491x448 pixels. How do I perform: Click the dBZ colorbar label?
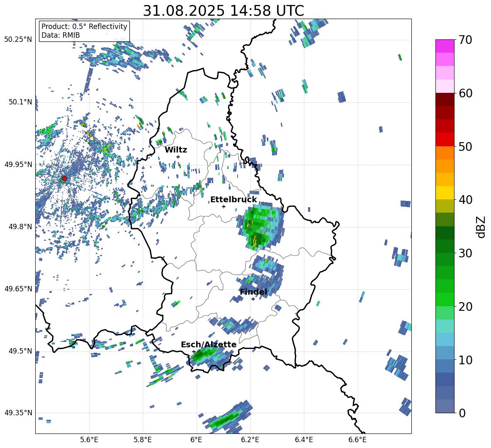[x=481, y=227]
